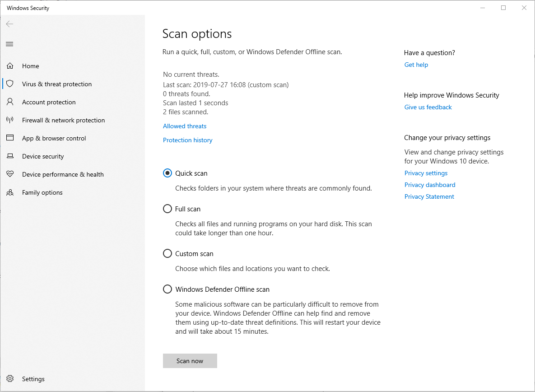Click the 'Have a question?' heading

(x=429, y=53)
